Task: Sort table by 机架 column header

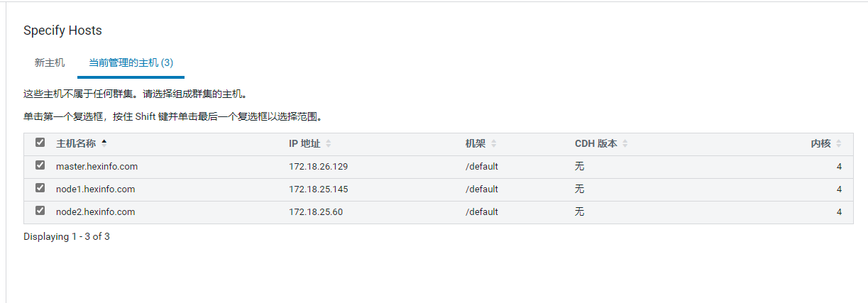Action: pyautogui.click(x=476, y=143)
